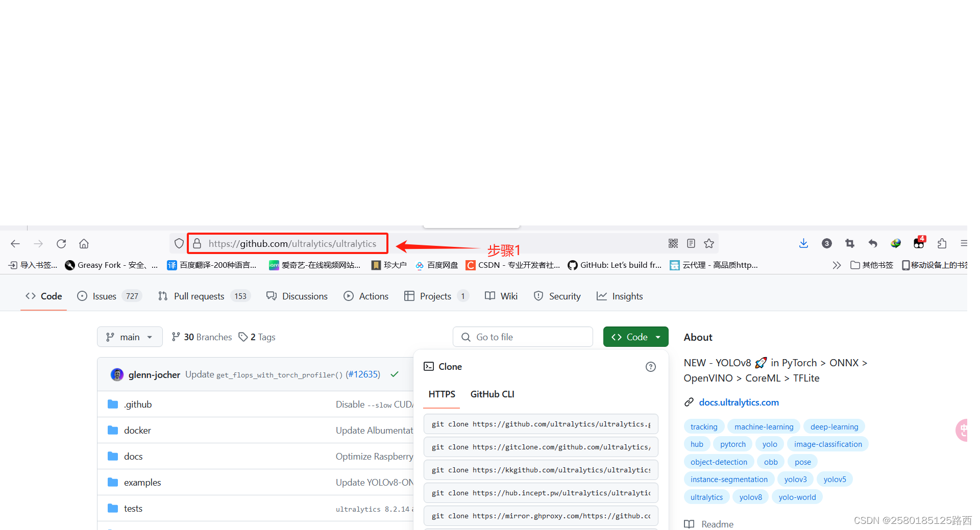Open glenn-jocher's avatar
This screenshot has height=530, width=980.
[117, 375]
